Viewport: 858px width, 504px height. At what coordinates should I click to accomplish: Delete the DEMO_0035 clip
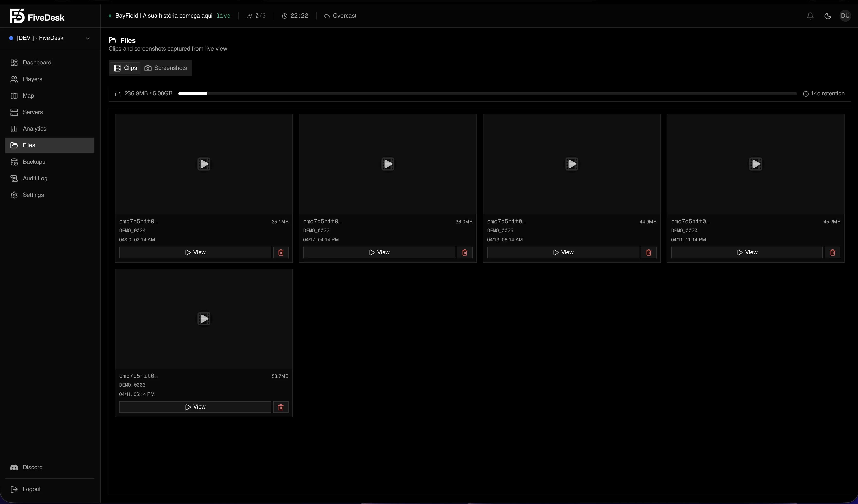pos(648,252)
